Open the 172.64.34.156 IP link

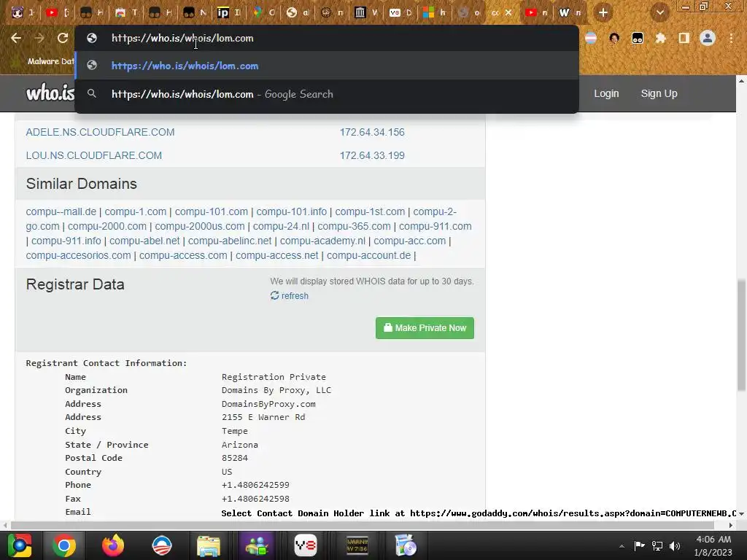pyautogui.click(x=372, y=132)
